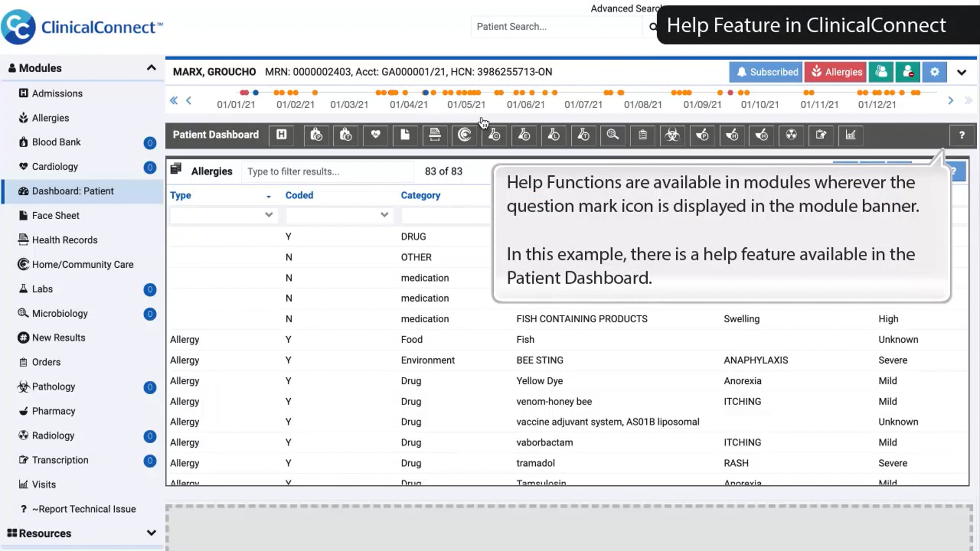Click Blood Bank icon with T badge
Image resolution: width=980 pixels, height=551 pixels.
pyautogui.click(x=346, y=135)
